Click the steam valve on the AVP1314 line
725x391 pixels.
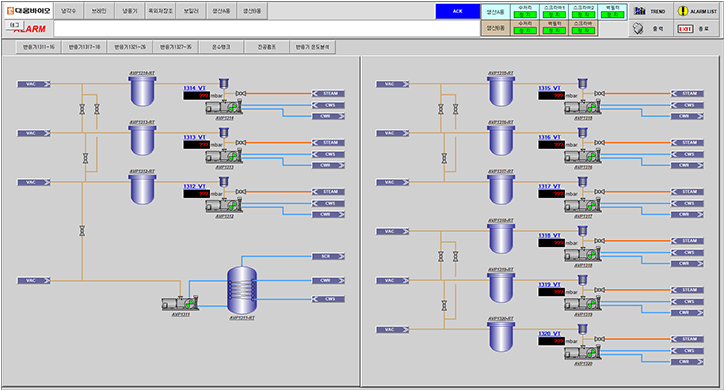(240, 93)
